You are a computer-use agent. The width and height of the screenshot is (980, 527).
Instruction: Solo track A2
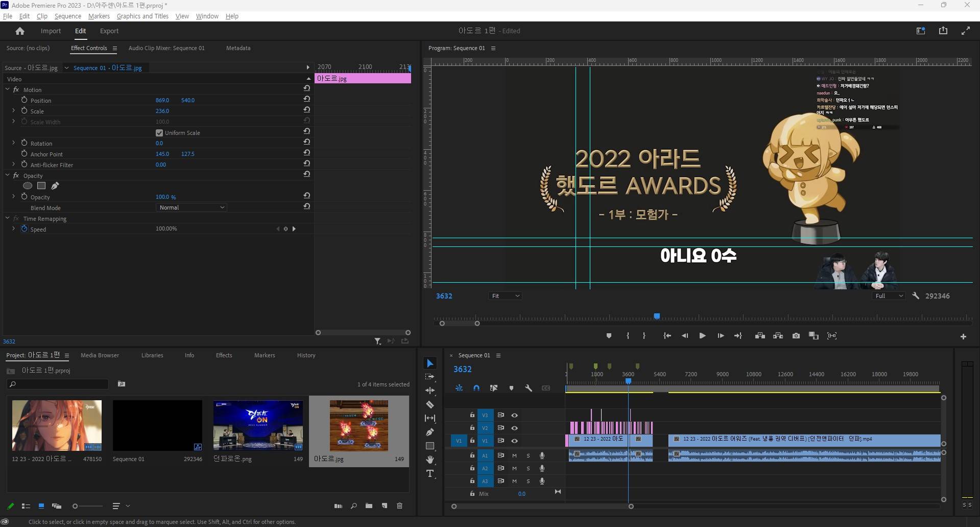(x=528, y=468)
